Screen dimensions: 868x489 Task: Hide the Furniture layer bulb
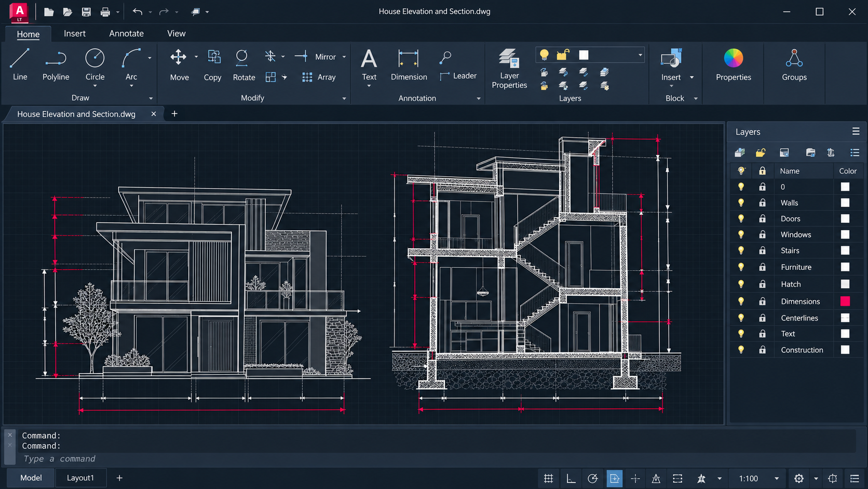point(741,267)
